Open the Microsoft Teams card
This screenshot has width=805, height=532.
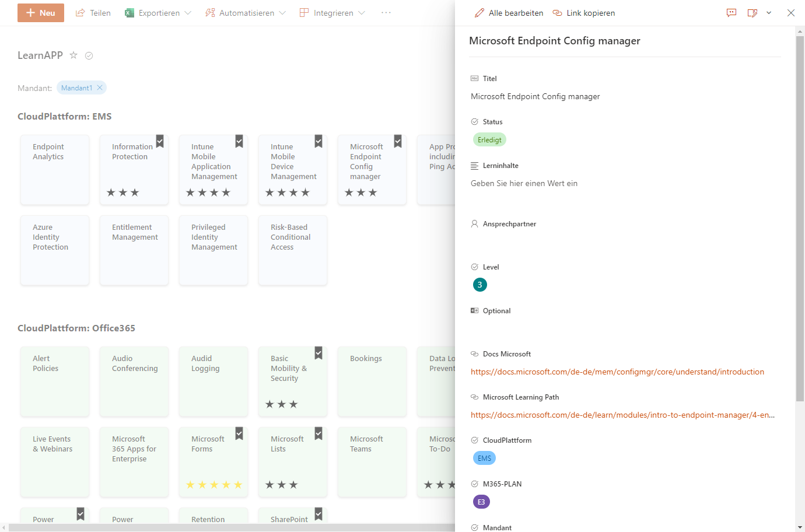pos(372,462)
